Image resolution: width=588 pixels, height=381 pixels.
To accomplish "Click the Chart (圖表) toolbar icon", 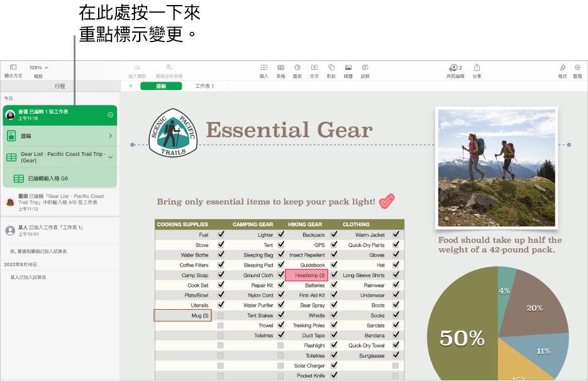I will click(x=297, y=67).
